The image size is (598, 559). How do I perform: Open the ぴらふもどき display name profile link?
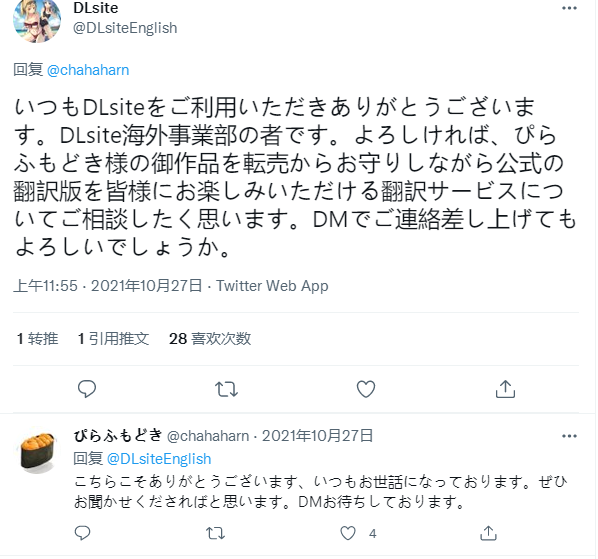118,435
